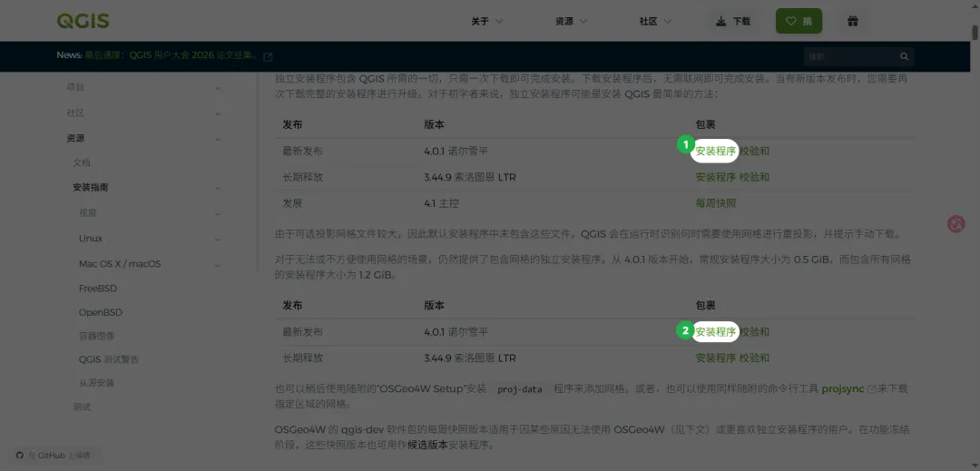The height and width of the screenshot is (471, 980).
Task: Open the 资源 menu in the top navigation
Action: tap(572, 21)
